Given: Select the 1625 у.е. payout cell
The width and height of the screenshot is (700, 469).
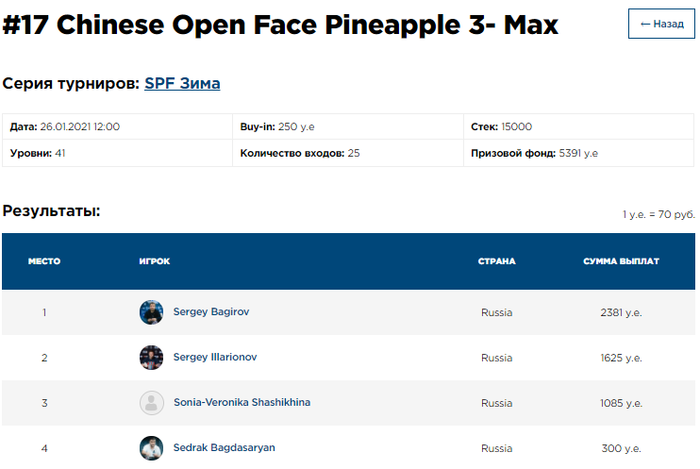Looking at the screenshot, I should [621, 358].
